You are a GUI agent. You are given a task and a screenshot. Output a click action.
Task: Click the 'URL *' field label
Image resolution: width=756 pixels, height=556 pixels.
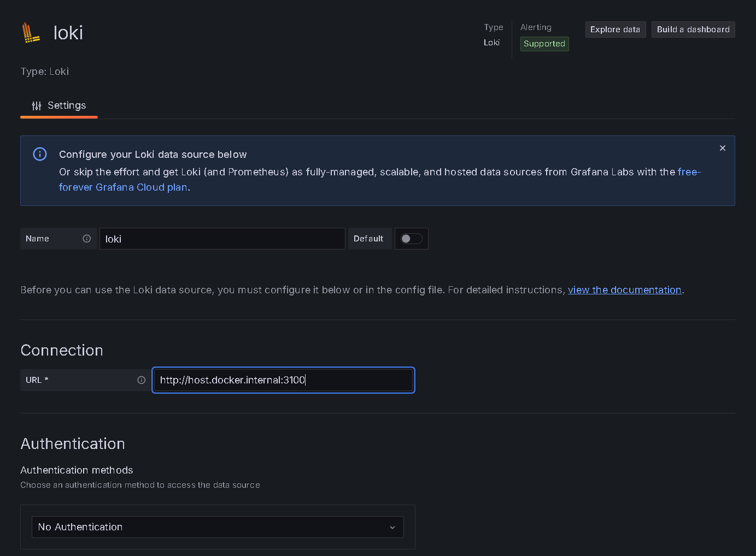click(x=37, y=380)
